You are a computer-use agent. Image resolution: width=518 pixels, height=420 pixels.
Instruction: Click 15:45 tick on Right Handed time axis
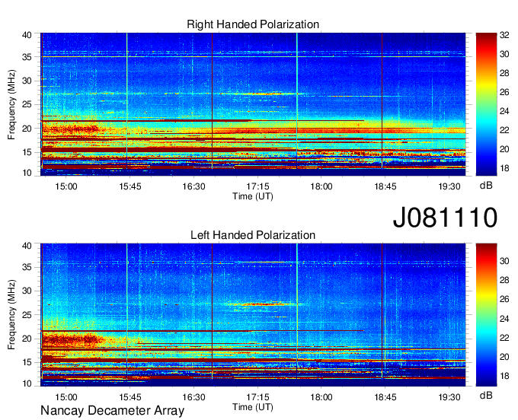tap(130, 186)
